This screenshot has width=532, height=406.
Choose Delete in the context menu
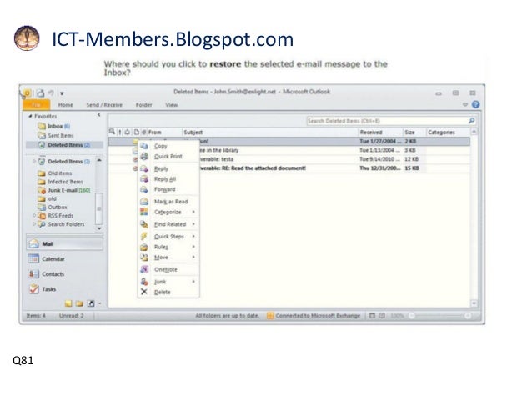tap(168, 292)
